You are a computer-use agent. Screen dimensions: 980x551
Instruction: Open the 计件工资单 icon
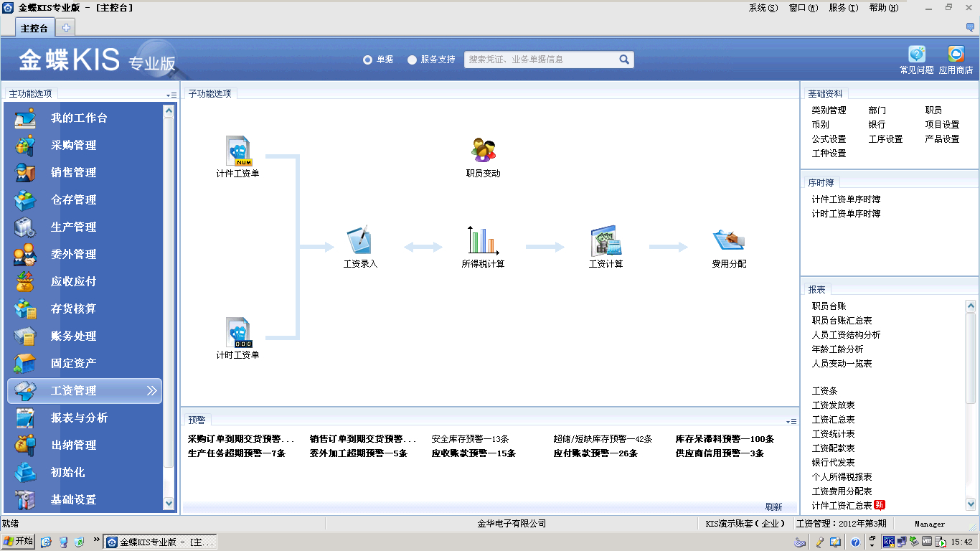[x=238, y=151]
